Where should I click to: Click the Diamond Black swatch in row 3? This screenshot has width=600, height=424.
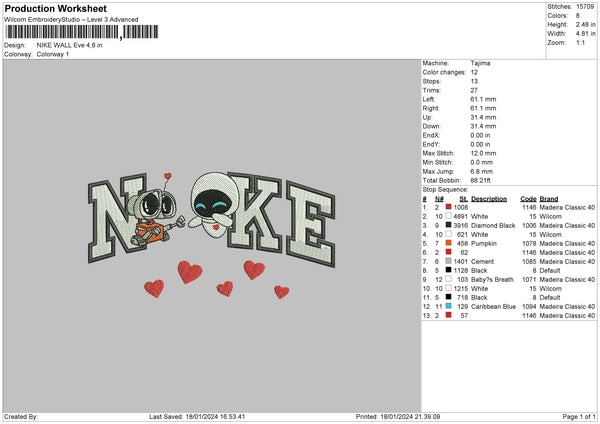(448, 225)
